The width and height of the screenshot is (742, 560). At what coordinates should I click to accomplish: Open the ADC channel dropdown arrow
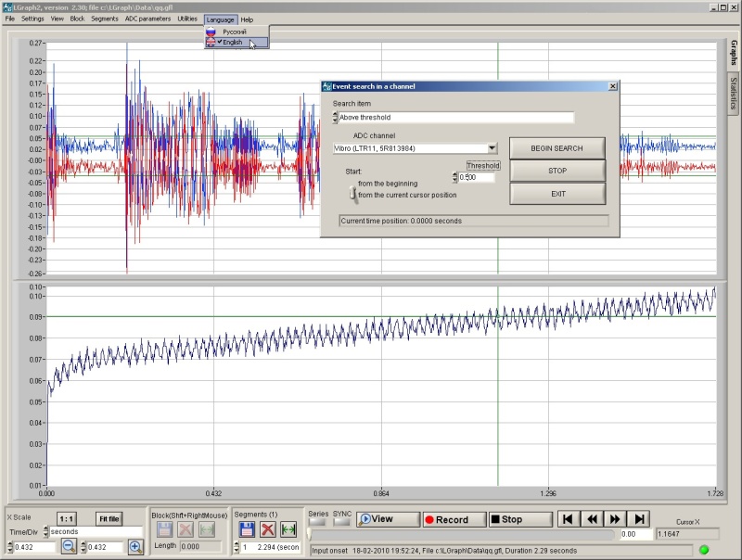click(493, 148)
